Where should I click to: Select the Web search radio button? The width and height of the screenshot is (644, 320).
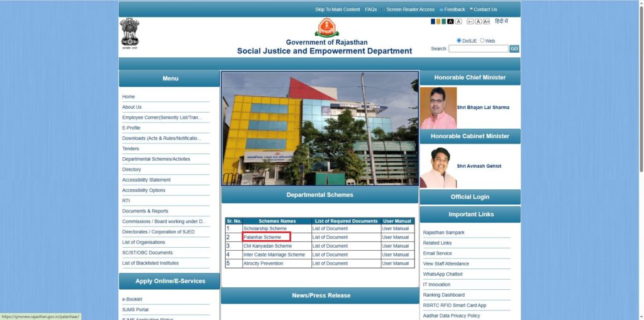482,41
